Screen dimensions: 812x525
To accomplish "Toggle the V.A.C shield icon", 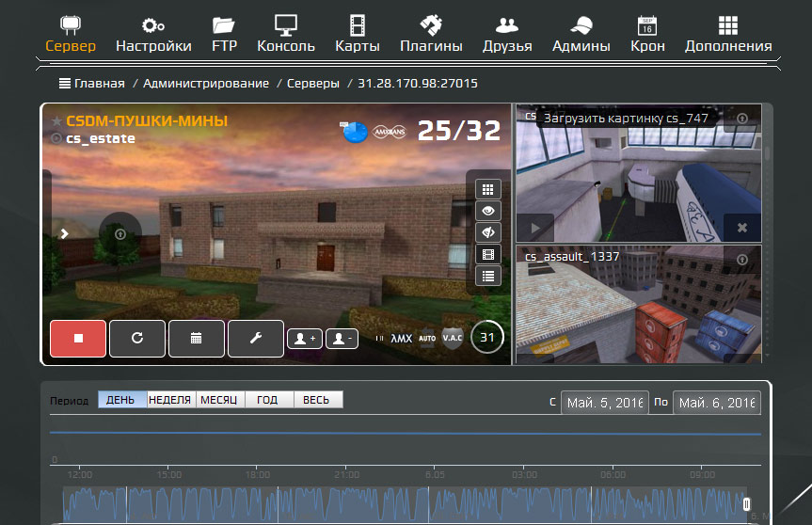I will click(452, 338).
